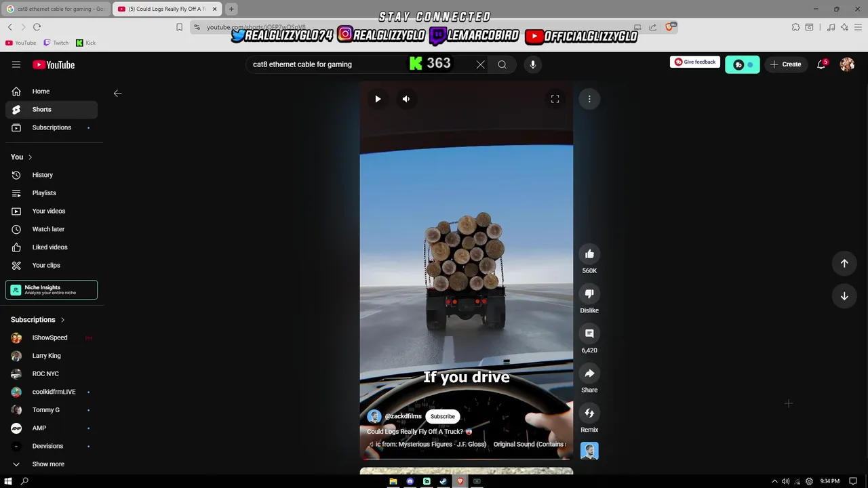Open Subscriptions in the sidebar
This screenshot has width=868, height=488.
click(52, 127)
